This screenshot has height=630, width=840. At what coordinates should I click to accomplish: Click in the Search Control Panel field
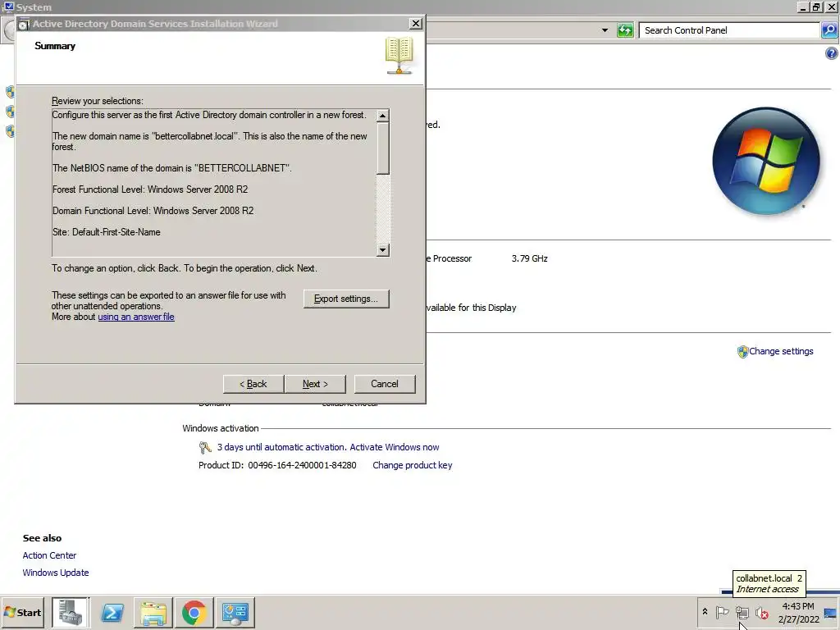728,30
